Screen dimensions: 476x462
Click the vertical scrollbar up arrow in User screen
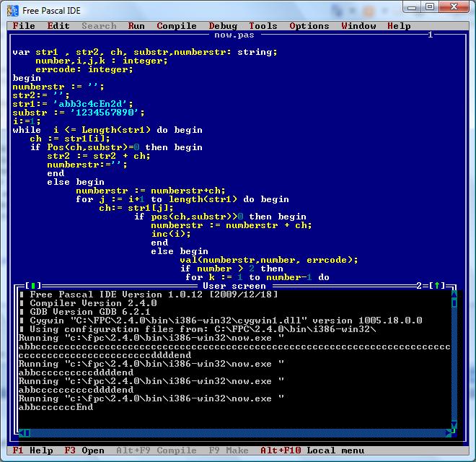coord(454,292)
